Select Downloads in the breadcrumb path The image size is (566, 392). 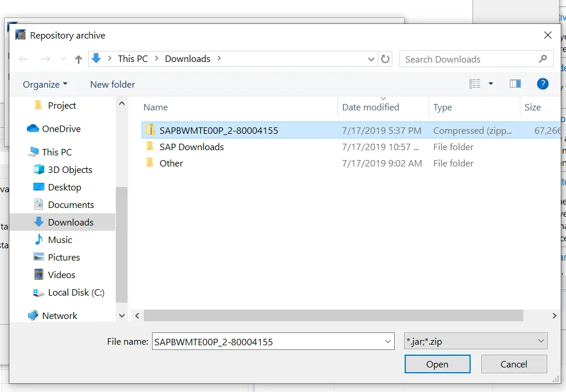pyautogui.click(x=187, y=58)
